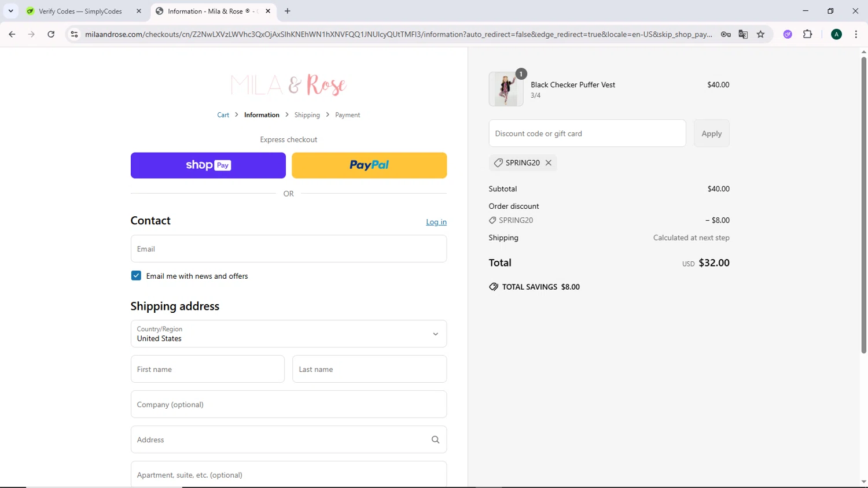
Task: Focus the Last name field
Action: tap(370, 369)
